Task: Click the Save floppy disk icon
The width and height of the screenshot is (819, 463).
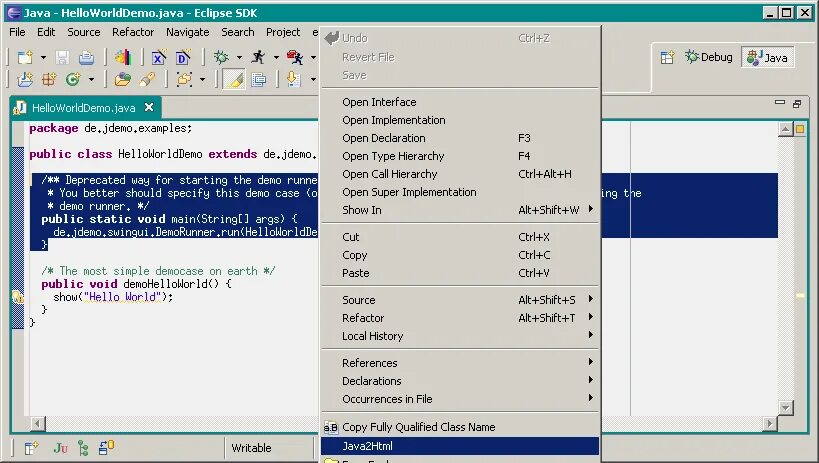Action: (x=63, y=57)
